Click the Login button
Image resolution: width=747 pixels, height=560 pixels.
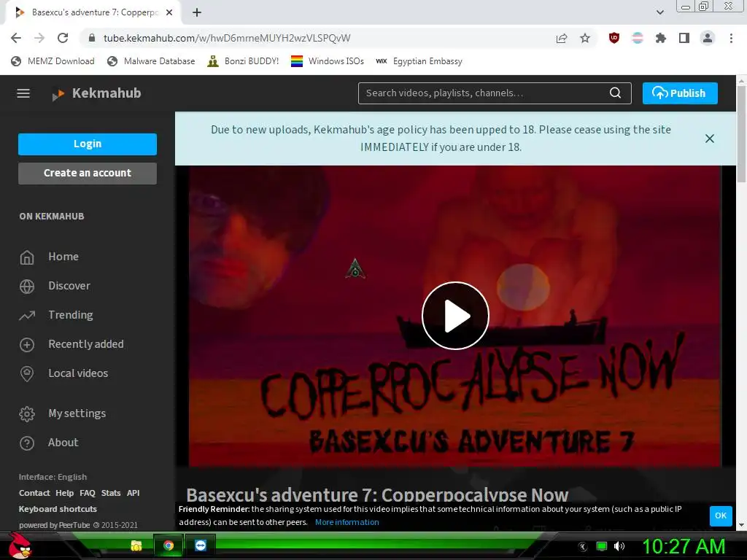(x=88, y=144)
